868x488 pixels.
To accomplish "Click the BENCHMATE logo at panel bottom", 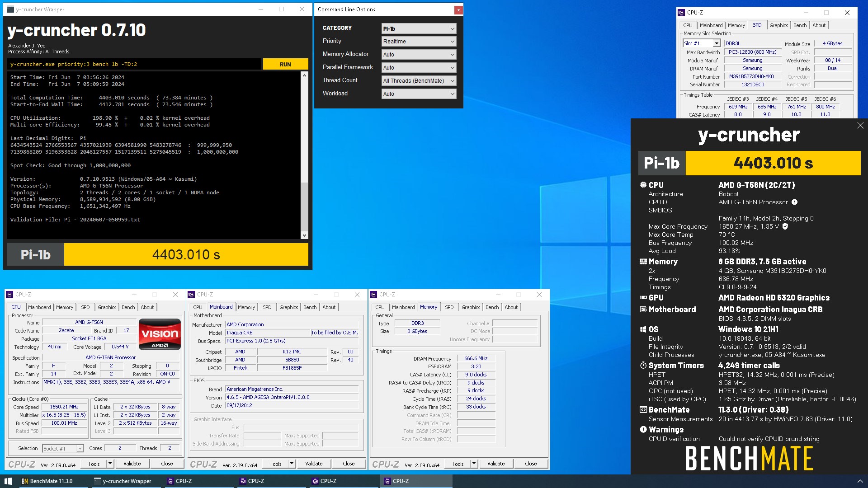I will click(749, 458).
